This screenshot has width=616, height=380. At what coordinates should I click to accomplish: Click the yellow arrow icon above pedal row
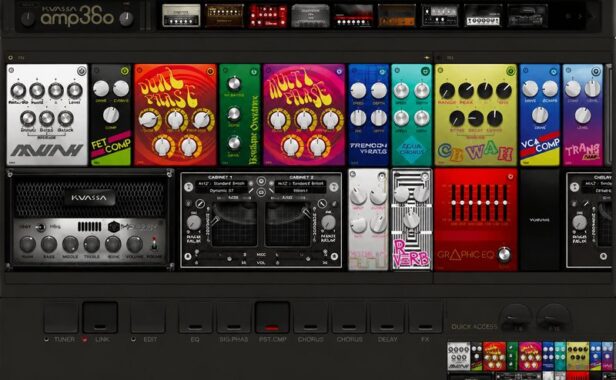click(x=427, y=58)
